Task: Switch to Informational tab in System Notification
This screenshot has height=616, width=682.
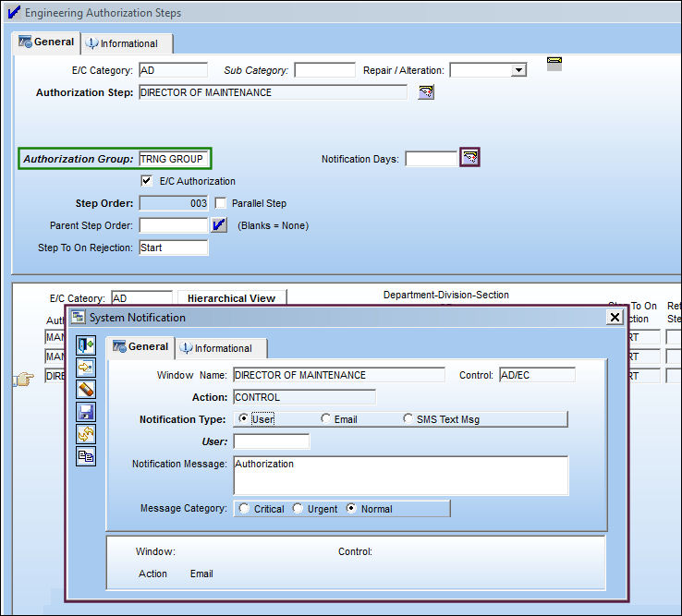Action: coord(222,348)
